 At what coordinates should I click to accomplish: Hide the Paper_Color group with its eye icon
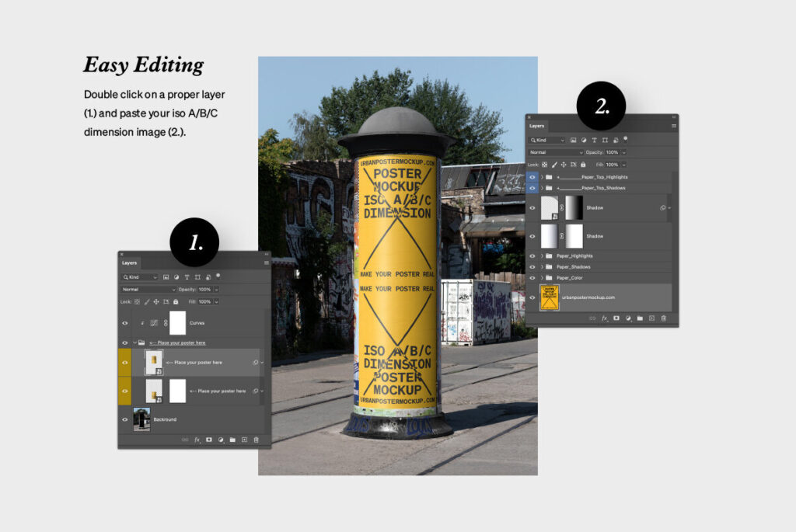click(x=532, y=277)
